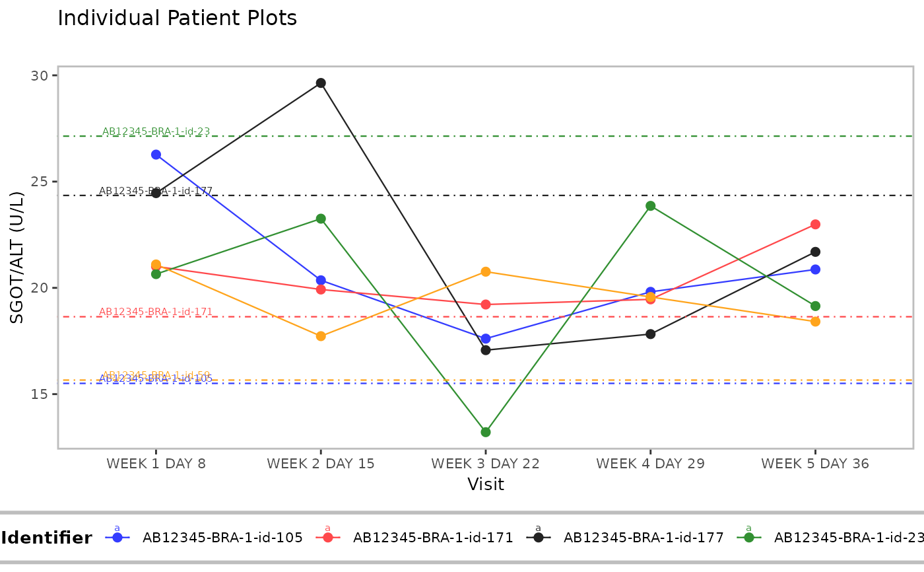Click the WEEK 3 DAY 22 axis label
The image size is (924, 572).
click(486, 464)
